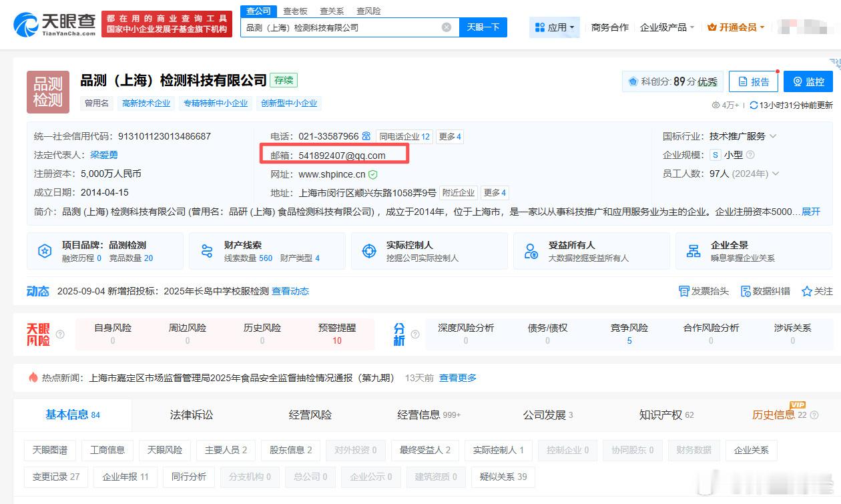Image resolution: width=841 pixels, height=504 pixels.
Task: Open the 工商信息 sub-section
Action: tap(107, 450)
